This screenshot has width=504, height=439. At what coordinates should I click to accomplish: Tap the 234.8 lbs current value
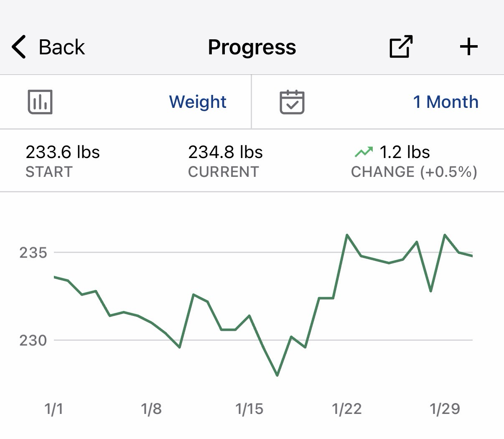225,152
